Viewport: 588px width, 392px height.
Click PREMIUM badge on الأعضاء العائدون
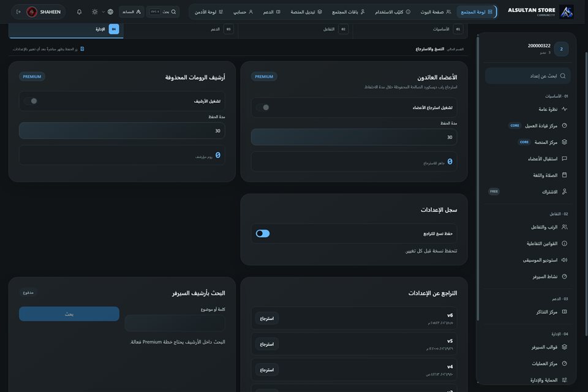[x=264, y=77]
